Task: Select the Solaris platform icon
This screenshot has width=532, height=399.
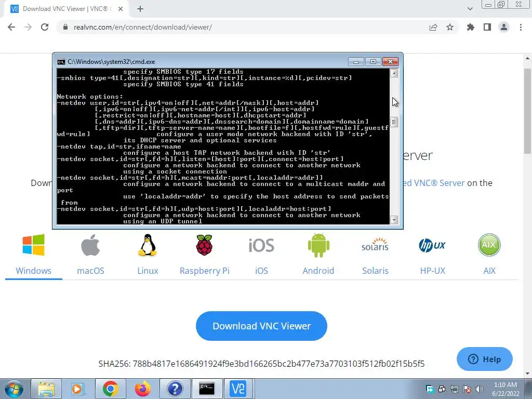Action: tap(375, 244)
